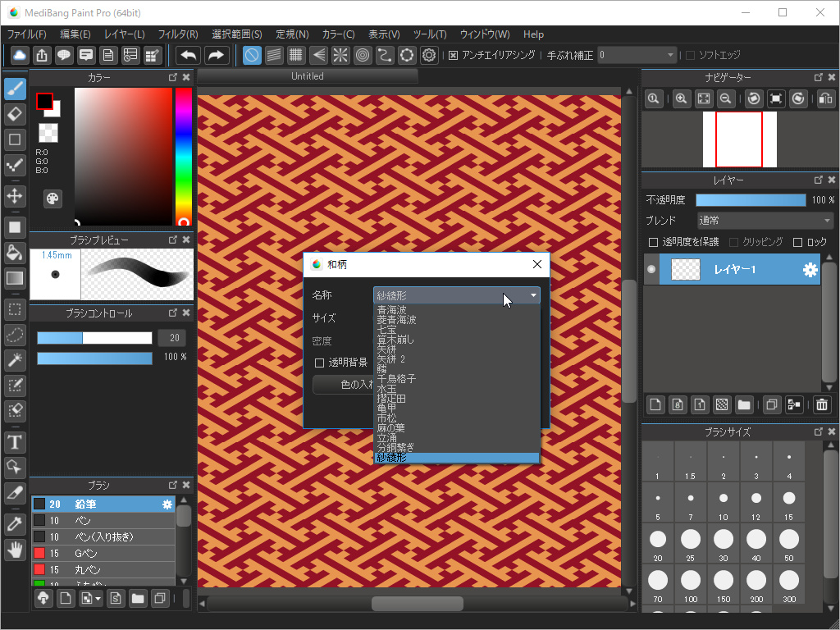This screenshot has width=840, height=630.
Task: Zoom out using Navigator magnifier minus
Action: click(x=725, y=98)
